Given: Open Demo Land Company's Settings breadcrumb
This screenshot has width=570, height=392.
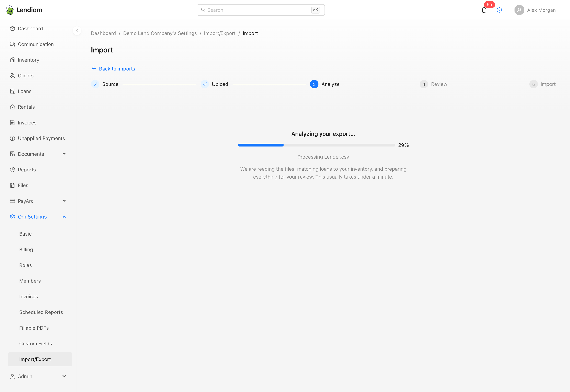Looking at the screenshot, I should point(160,33).
